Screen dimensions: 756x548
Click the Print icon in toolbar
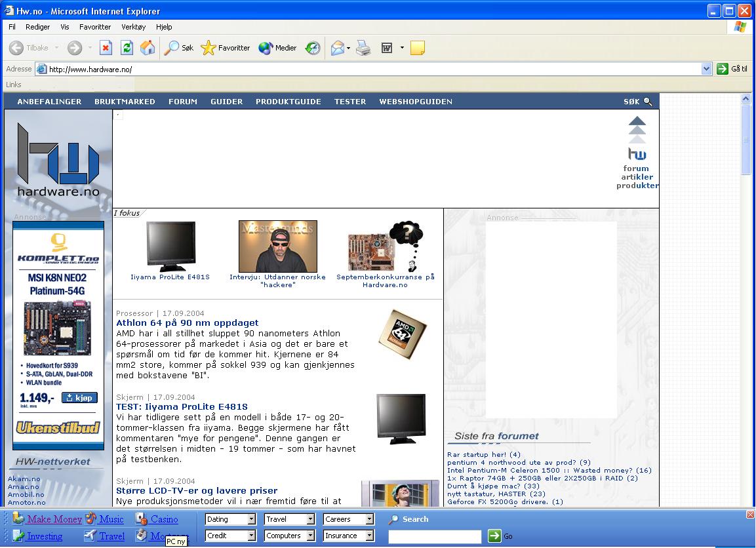[x=363, y=48]
